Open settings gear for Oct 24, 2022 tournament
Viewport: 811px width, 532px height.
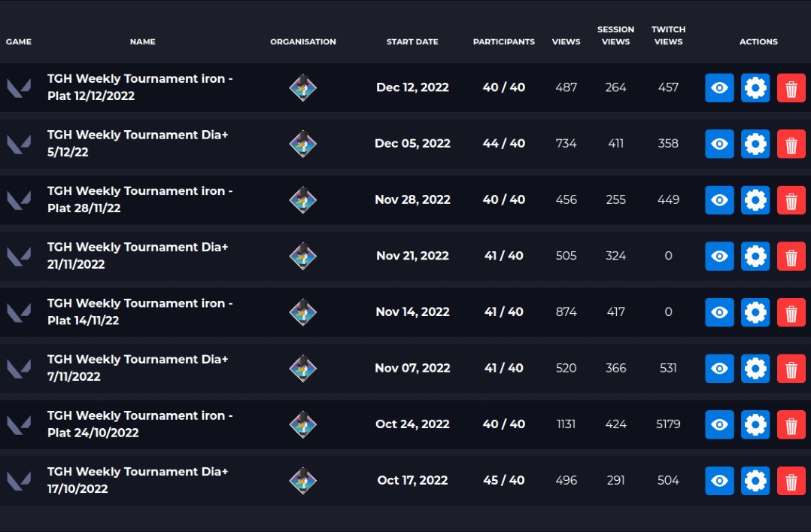pos(755,425)
